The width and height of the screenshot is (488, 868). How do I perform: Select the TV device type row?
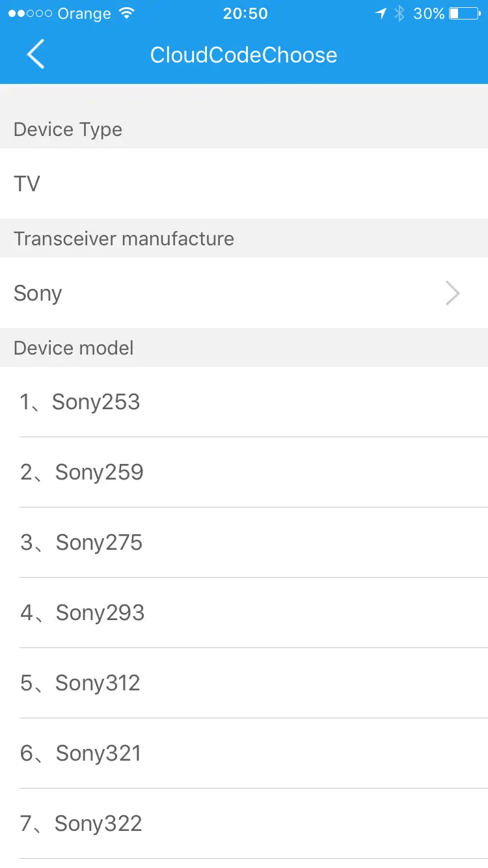click(244, 183)
